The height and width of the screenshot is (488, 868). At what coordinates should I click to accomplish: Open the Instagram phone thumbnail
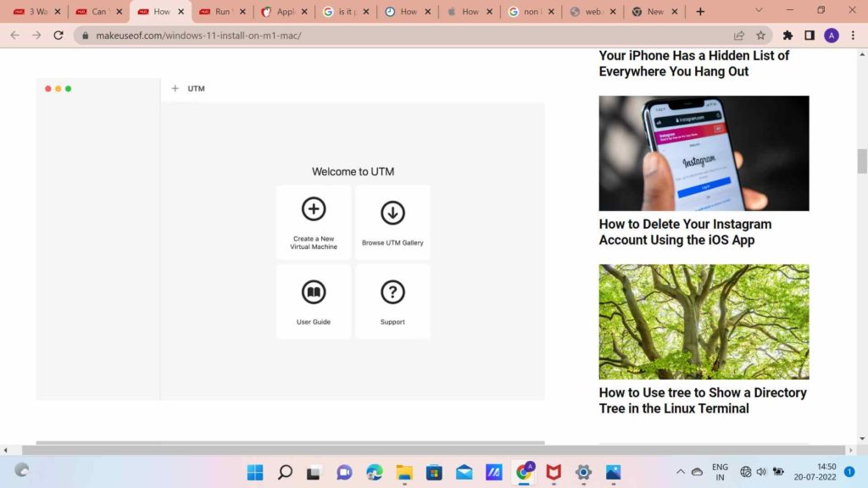pos(704,153)
